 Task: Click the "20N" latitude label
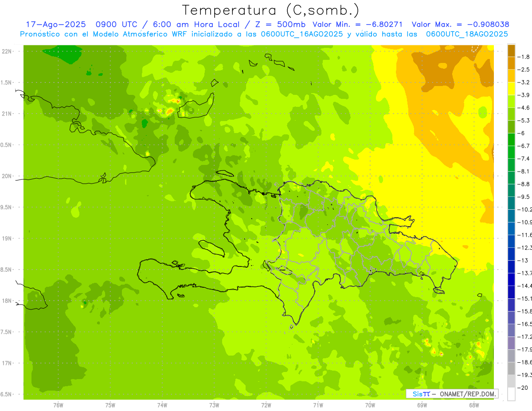tap(6, 176)
